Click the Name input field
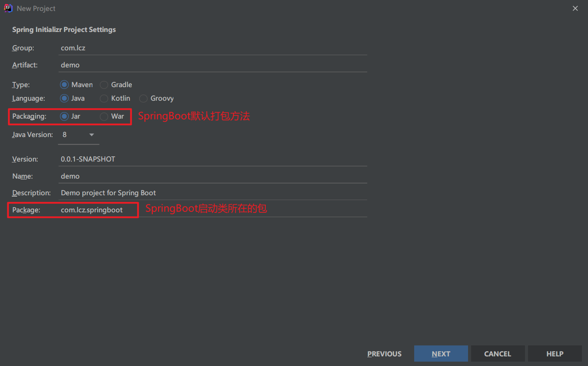This screenshot has width=588, height=366. (212, 176)
